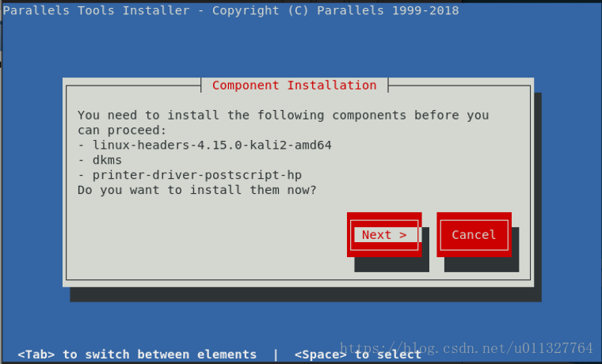Viewport: 602px width, 364px height.
Task: Click the '<Tab> to switch between elements' hint
Action: click(137, 355)
